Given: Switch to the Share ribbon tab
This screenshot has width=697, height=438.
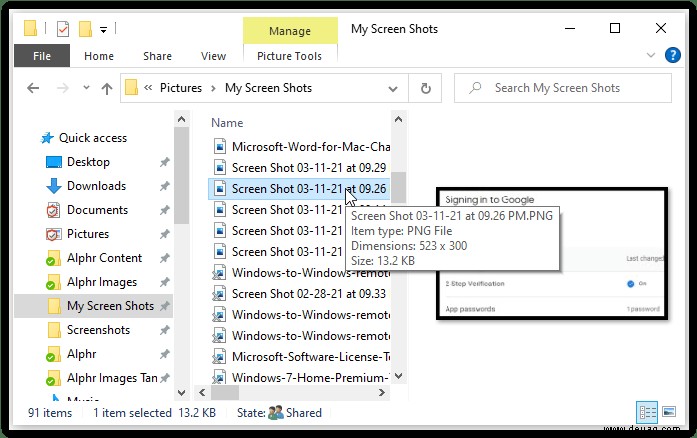Looking at the screenshot, I should [x=157, y=56].
